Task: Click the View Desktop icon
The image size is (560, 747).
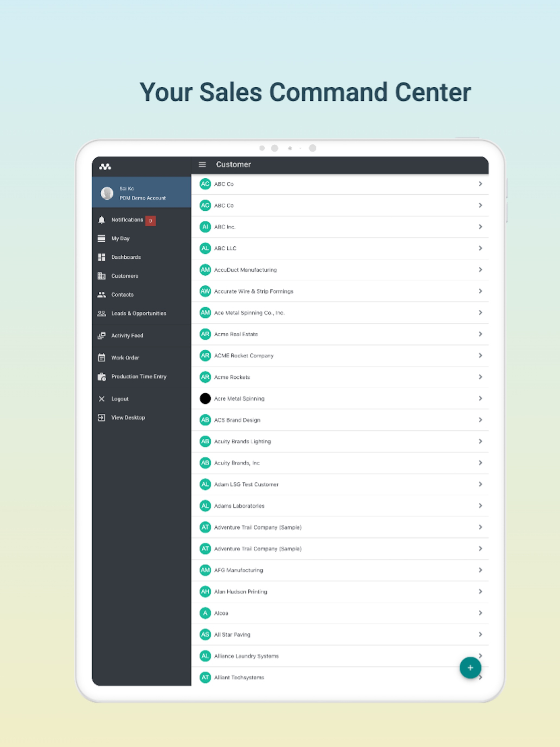Action: (101, 417)
